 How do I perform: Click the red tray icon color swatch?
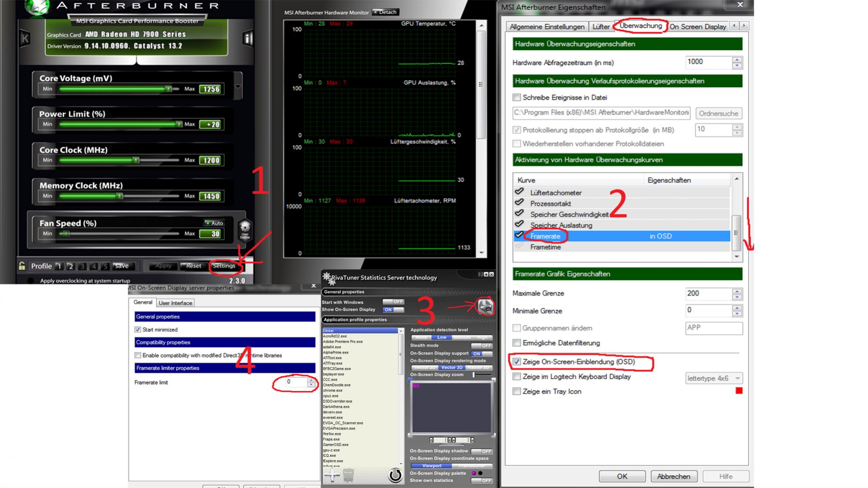pos(739,391)
